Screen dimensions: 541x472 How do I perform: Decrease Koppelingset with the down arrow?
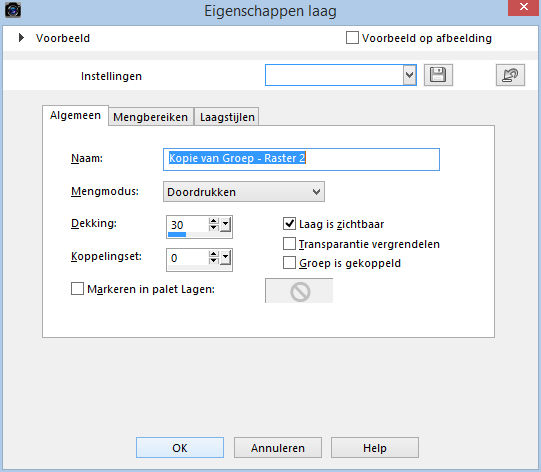214,260
